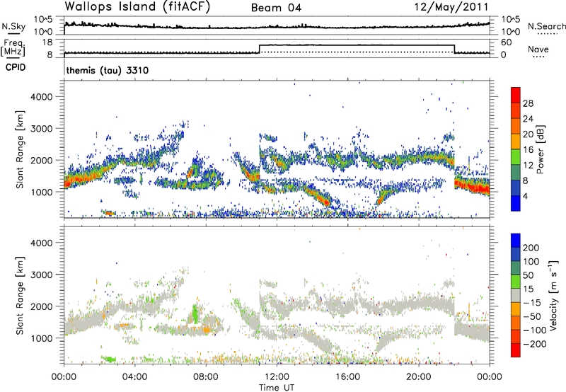This screenshot has height=392, width=566.
Task: Click the "08:00" time tick label
Action: pos(206,377)
